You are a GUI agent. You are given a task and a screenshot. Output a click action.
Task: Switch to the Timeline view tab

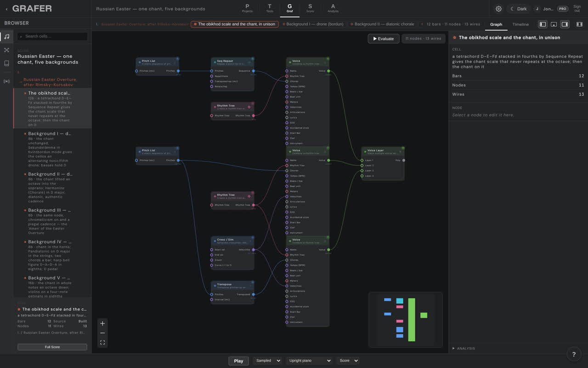[520, 24]
